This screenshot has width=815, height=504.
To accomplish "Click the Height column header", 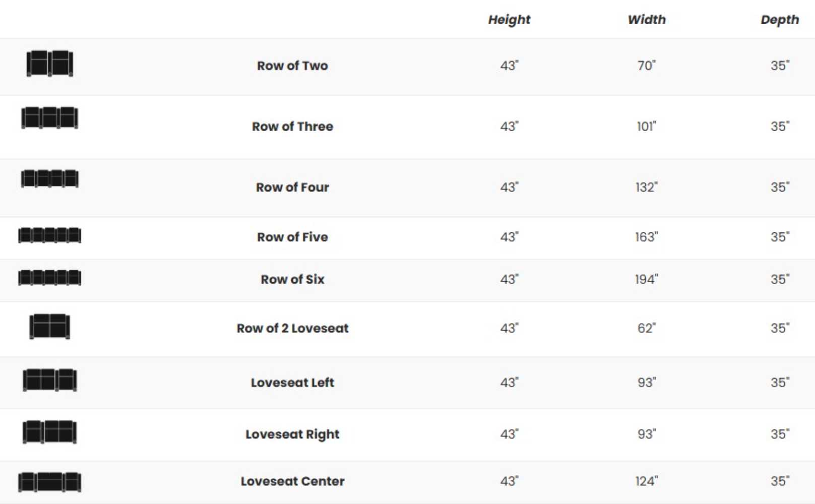I will 509,20.
